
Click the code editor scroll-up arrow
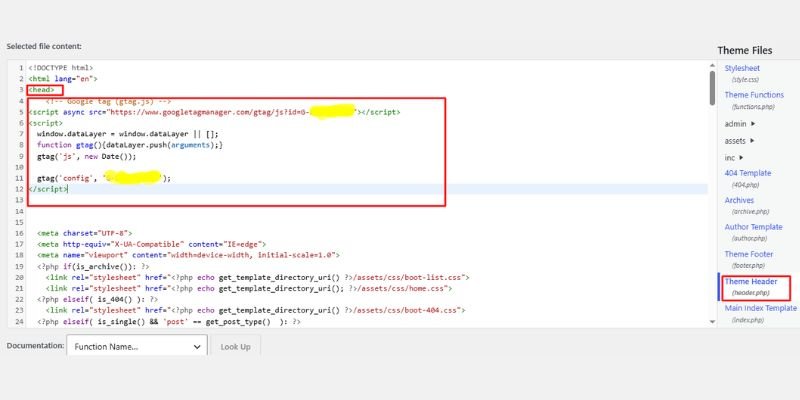coord(712,65)
